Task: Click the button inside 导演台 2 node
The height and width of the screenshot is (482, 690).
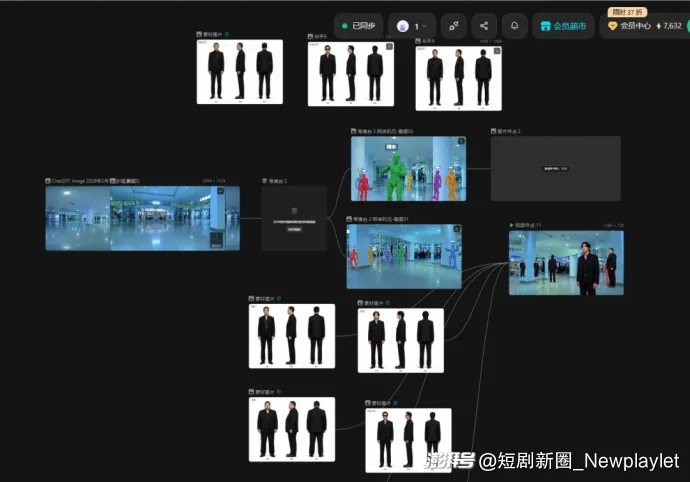Action: 294,229
